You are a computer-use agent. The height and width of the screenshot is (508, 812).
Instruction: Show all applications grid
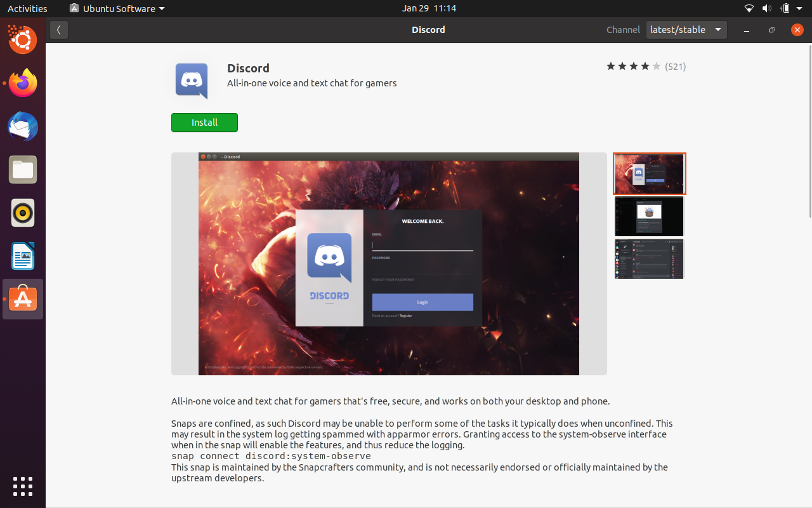[22, 486]
